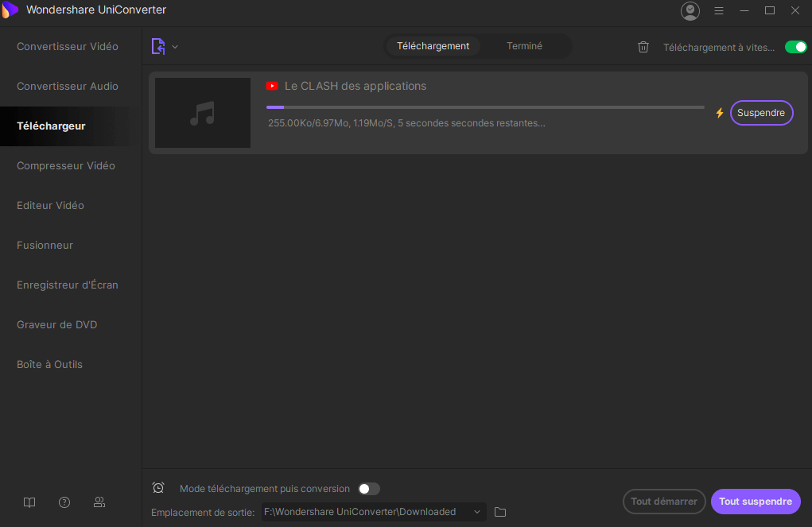812x527 pixels.
Task: Click the scheduler alarm clock icon
Action: pyautogui.click(x=158, y=488)
